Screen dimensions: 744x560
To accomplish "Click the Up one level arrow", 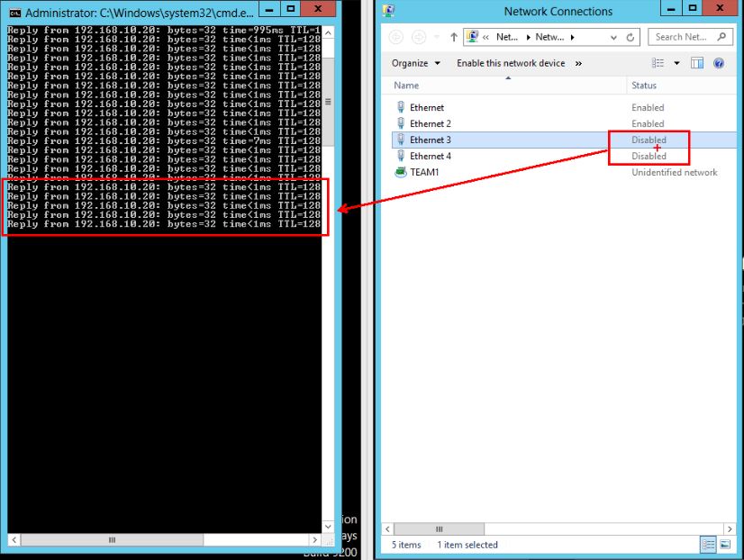I will coord(453,38).
